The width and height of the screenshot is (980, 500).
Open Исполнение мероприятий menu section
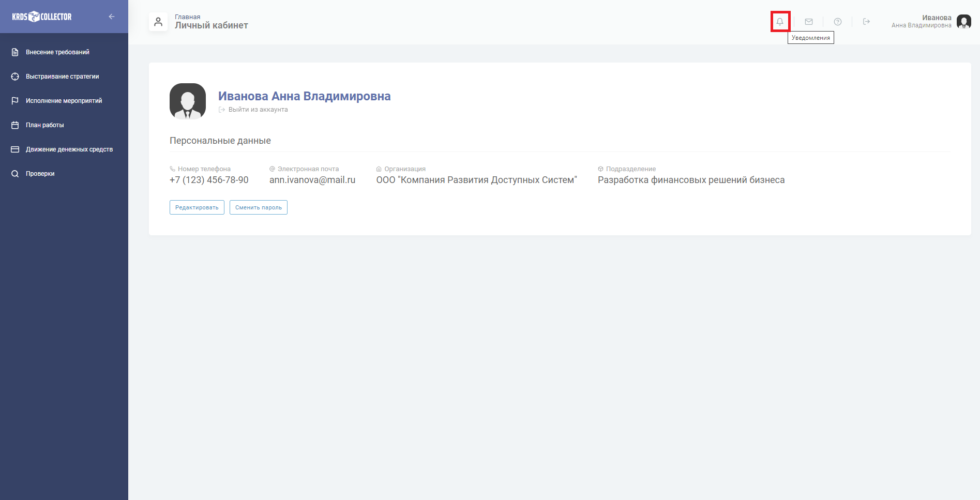64,101
